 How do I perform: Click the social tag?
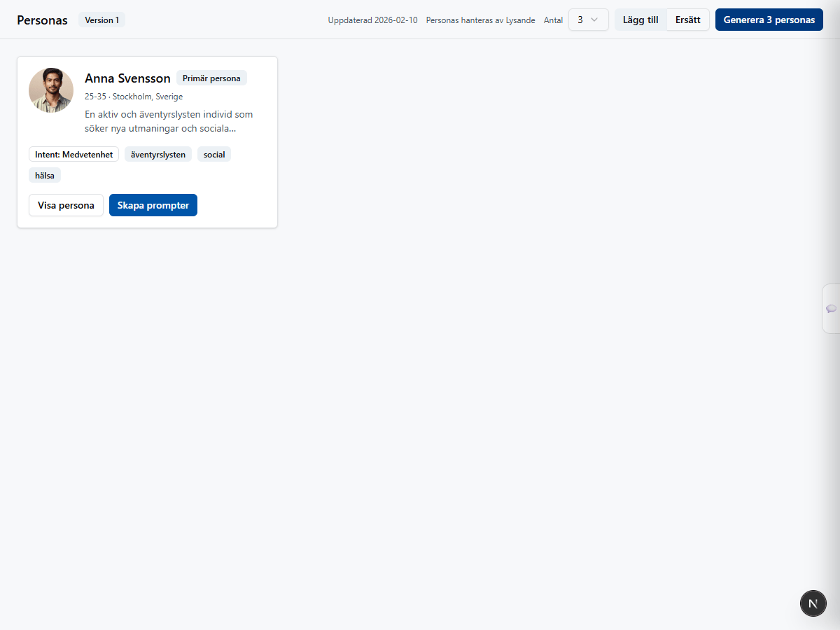coord(214,155)
